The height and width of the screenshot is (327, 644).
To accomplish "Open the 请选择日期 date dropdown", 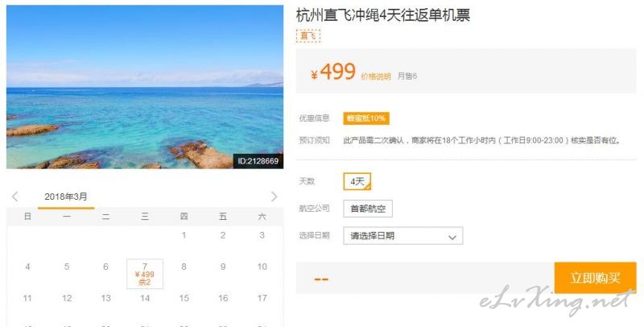I will pos(403,236).
